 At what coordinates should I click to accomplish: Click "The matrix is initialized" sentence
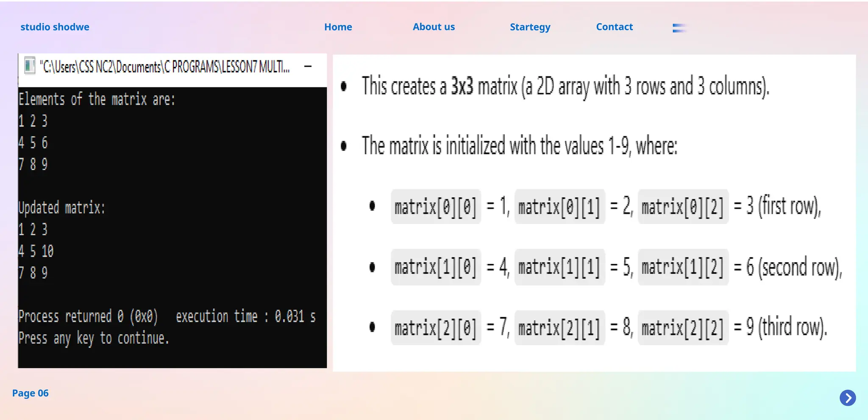pos(520,146)
